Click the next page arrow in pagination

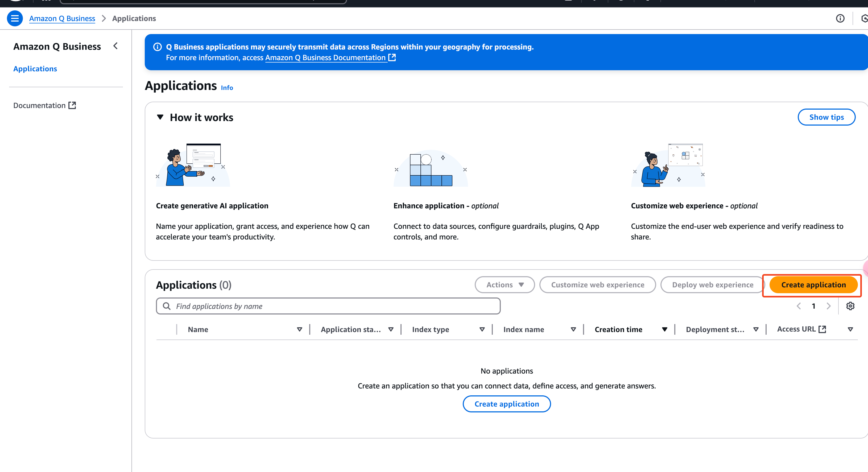click(x=828, y=306)
